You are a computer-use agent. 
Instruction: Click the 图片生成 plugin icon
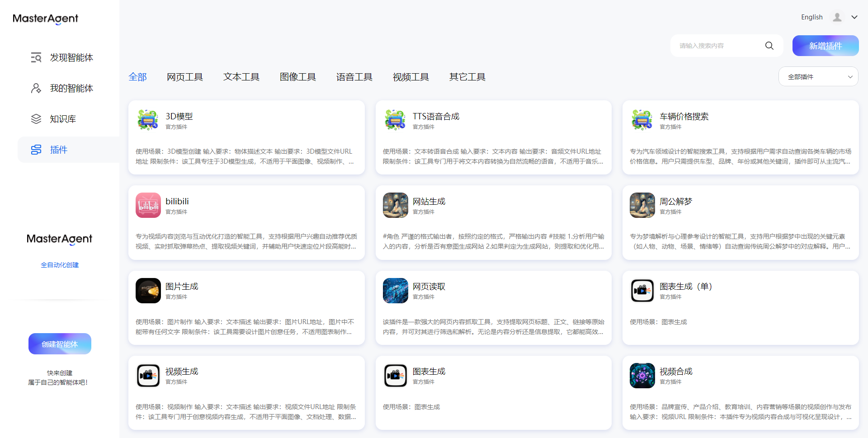pos(148,291)
